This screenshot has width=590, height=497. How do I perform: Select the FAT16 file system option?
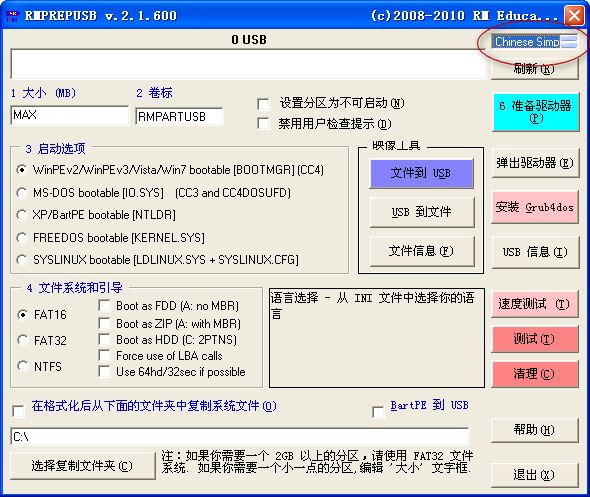(23, 315)
